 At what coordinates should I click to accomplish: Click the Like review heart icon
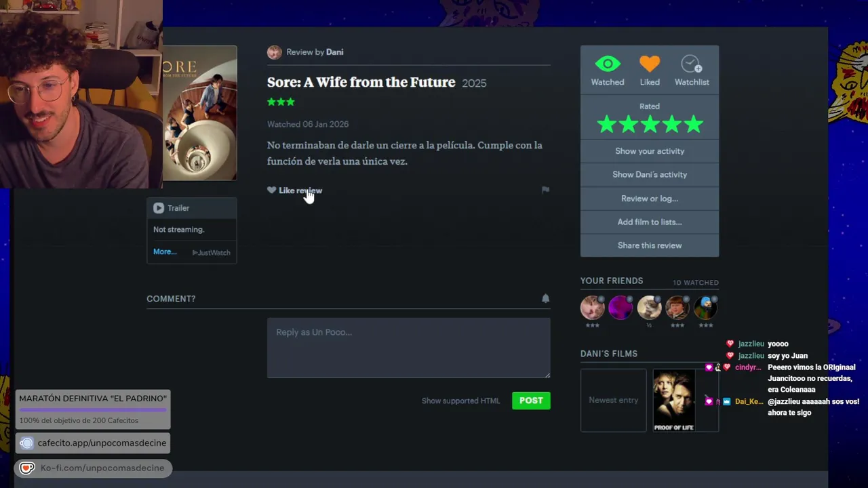pyautogui.click(x=271, y=190)
